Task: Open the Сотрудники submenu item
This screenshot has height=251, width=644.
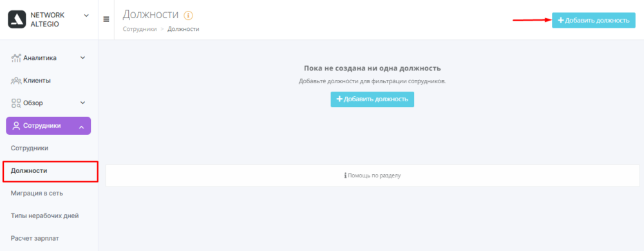Action: (30, 148)
